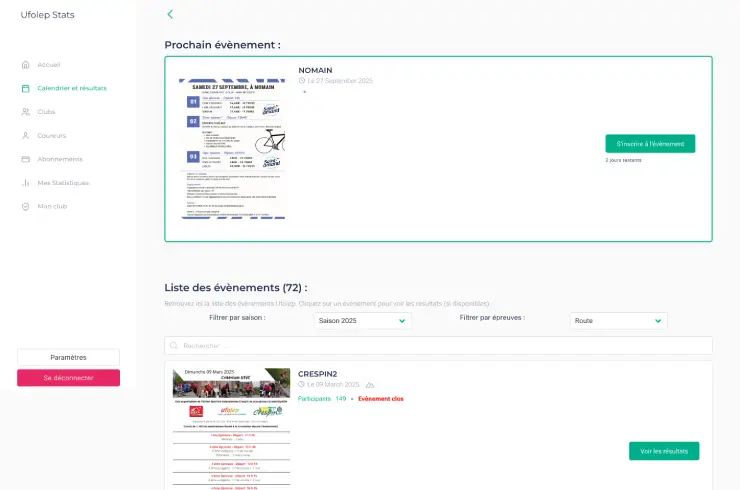The height and width of the screenshot is (490, 740).
Task: Open Paramètres button
Action: [68, 357]
